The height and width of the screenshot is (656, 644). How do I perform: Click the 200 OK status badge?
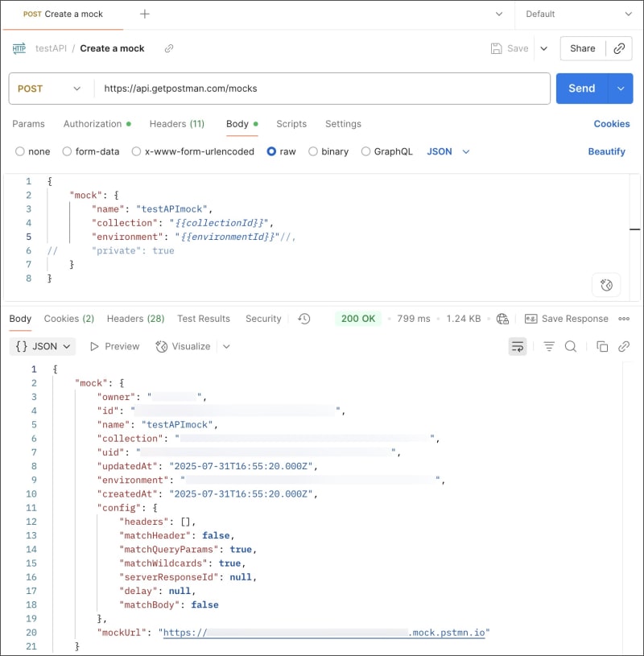click(x=358, y=319)
